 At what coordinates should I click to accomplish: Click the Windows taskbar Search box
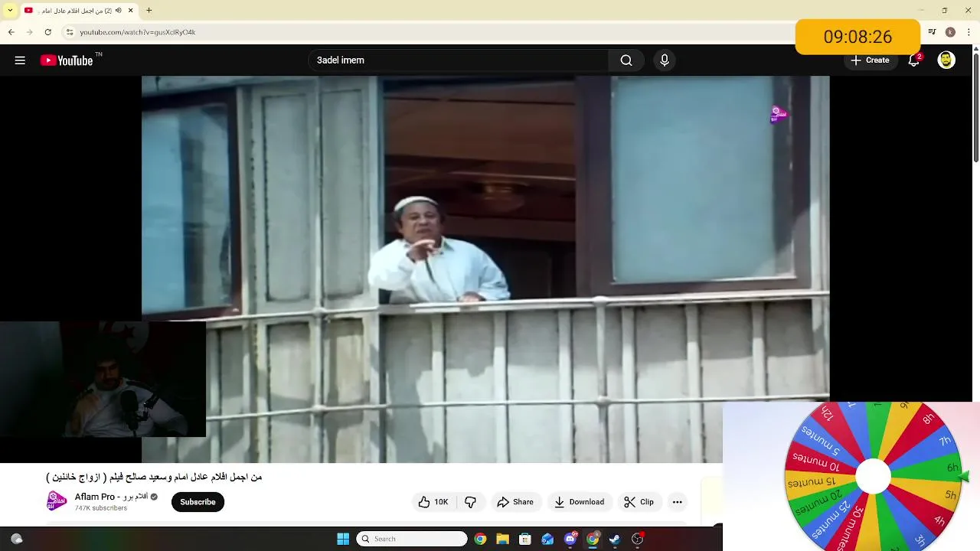pos(412,539)
